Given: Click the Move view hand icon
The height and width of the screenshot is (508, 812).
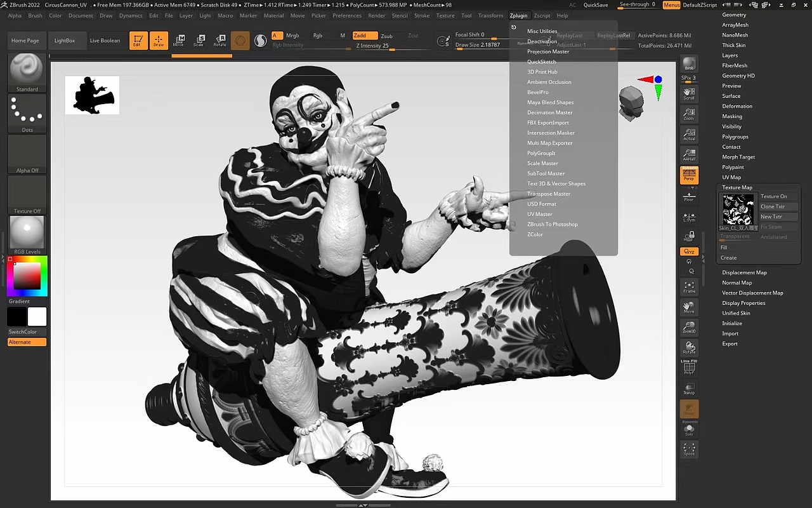Looking at the screenshot, I should (689, 307).
